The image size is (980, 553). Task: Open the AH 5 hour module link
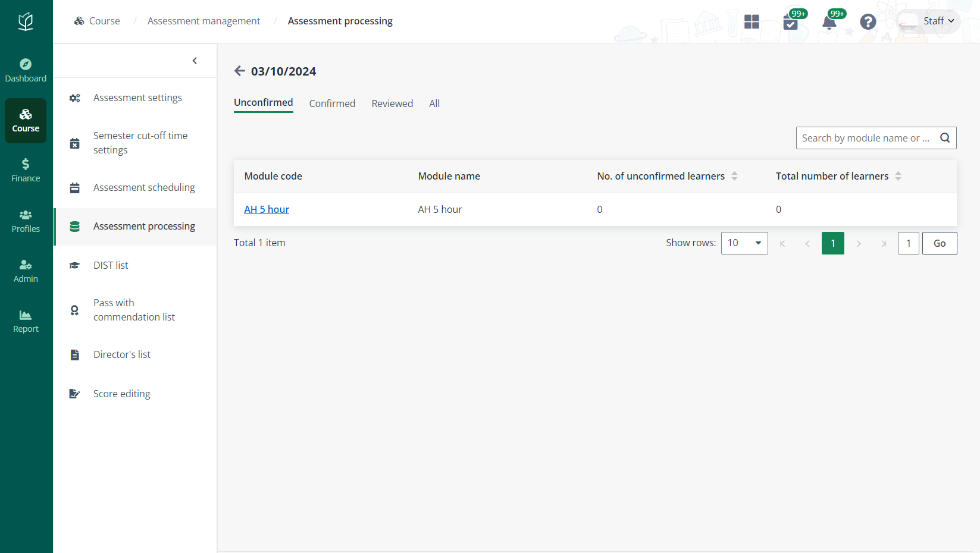tap(267, 209)
